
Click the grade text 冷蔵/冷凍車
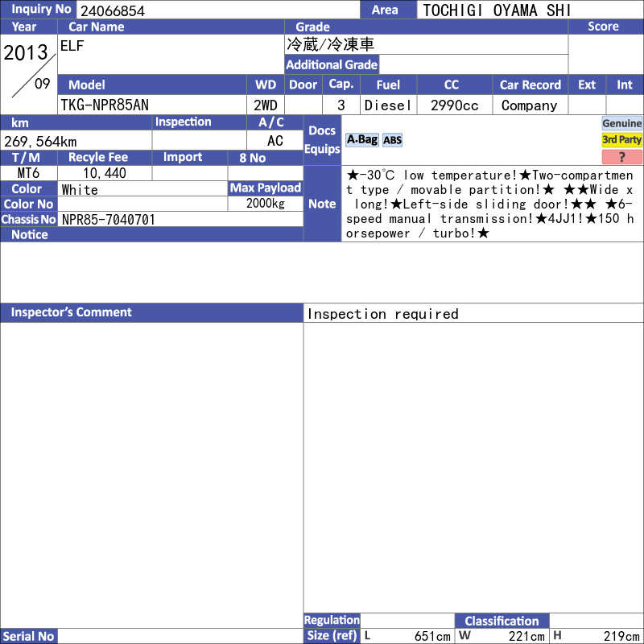pyautogui.click(x=330, y=44)
